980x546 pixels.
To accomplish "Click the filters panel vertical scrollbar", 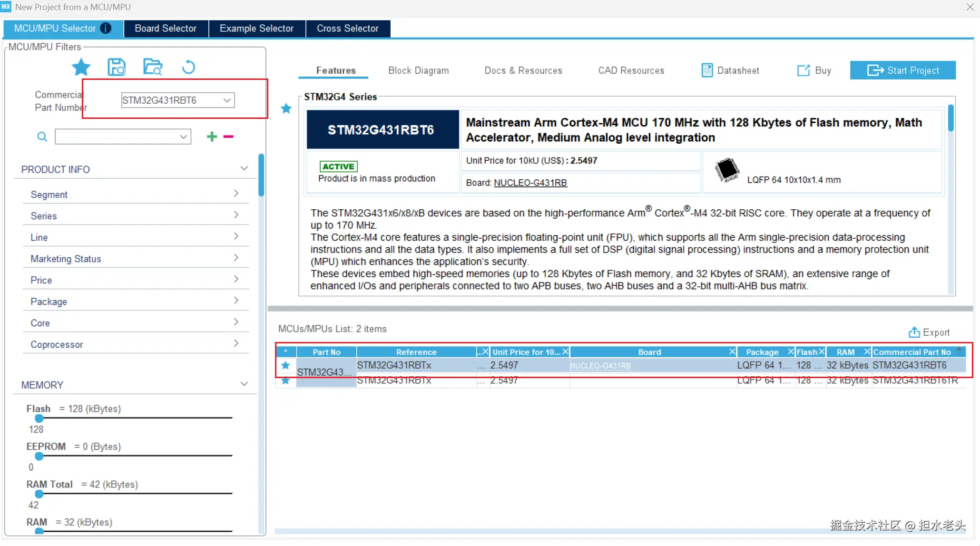I will [261, 175].
